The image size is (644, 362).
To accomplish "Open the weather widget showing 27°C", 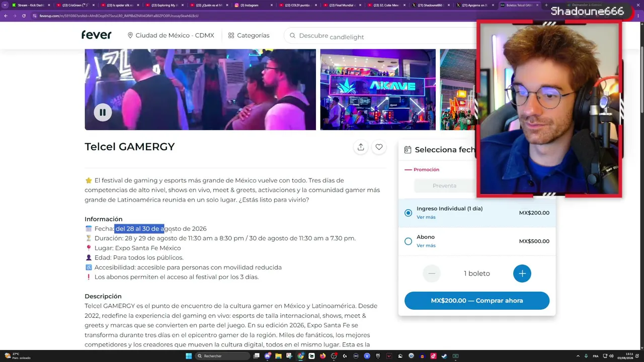I will pyautogui.click(x=18, y=356).
